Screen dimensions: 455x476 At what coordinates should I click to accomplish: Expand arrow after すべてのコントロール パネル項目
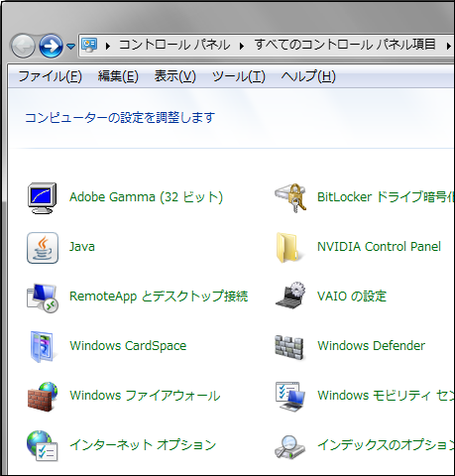(448, 46)
